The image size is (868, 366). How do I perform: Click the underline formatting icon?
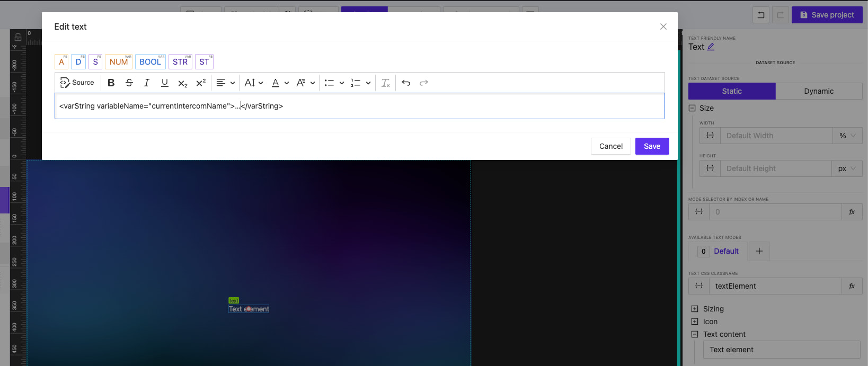tap(165, 83)
